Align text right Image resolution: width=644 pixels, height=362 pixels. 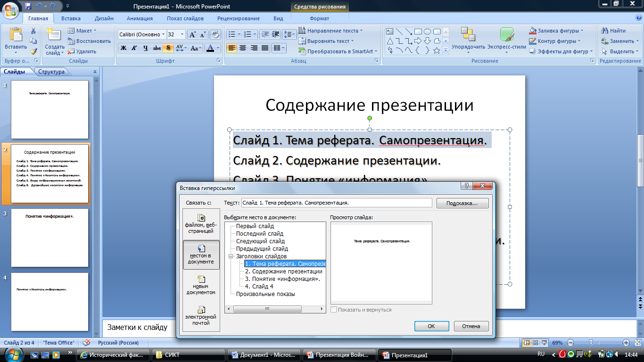click(x=254, y=48)
